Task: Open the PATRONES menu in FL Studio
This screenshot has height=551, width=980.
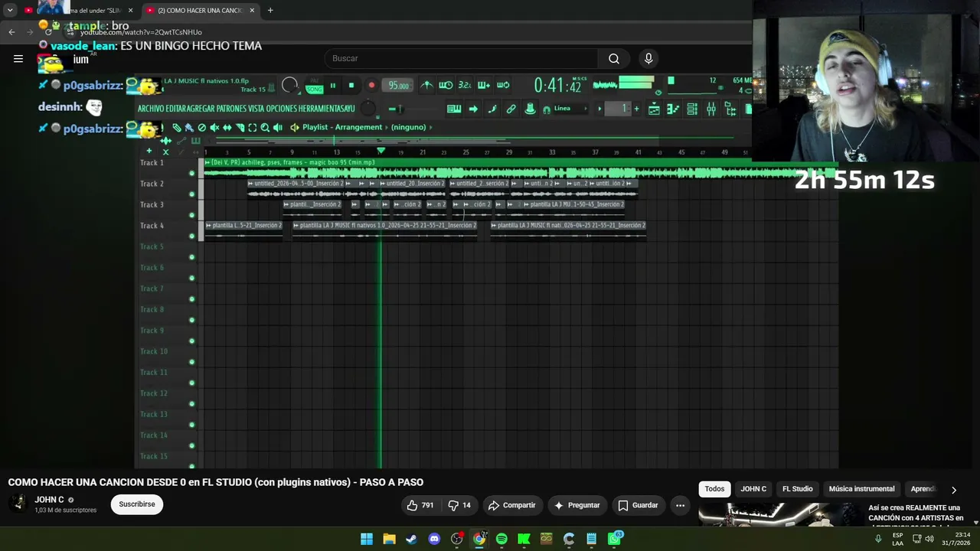Action: pos(230,109)
